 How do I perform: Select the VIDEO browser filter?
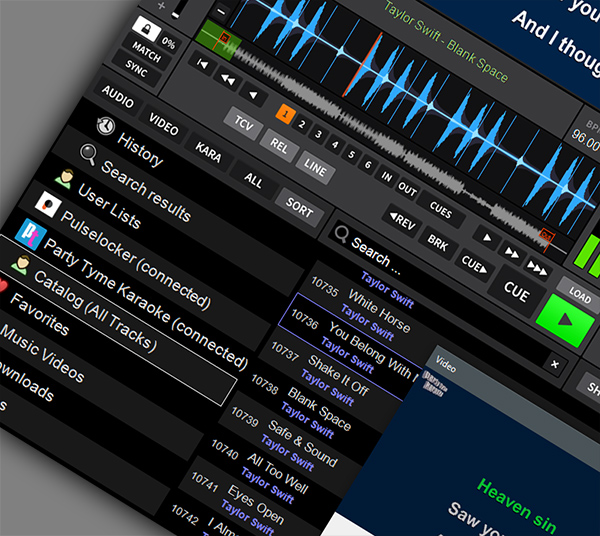coord(164,124)
